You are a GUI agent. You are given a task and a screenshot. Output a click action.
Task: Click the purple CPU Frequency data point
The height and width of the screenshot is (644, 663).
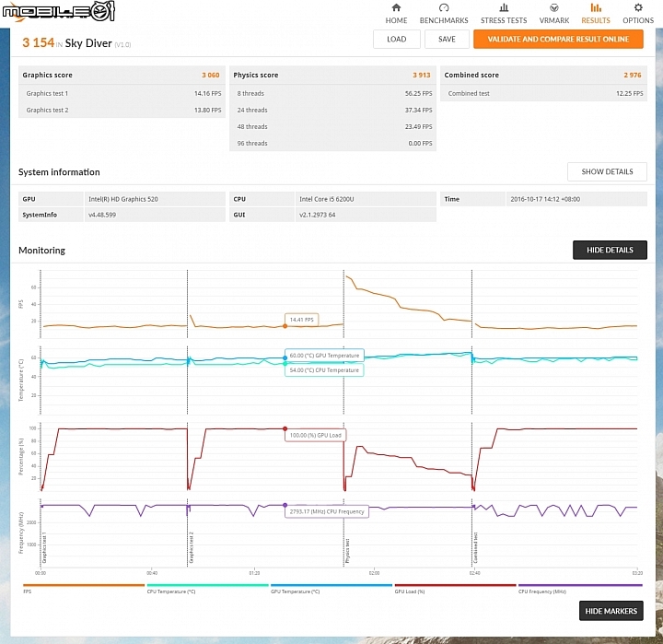285,505
